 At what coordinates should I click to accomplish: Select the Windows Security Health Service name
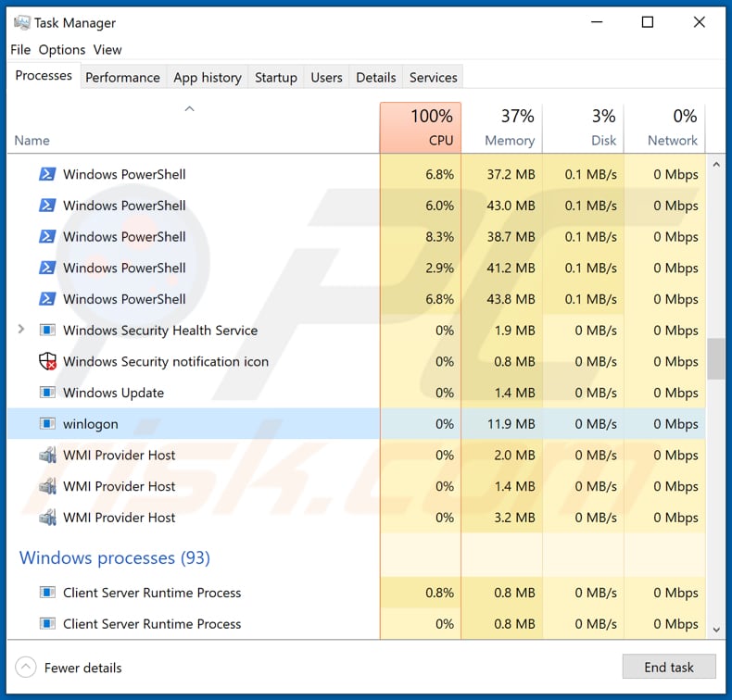tap(160, 331)
